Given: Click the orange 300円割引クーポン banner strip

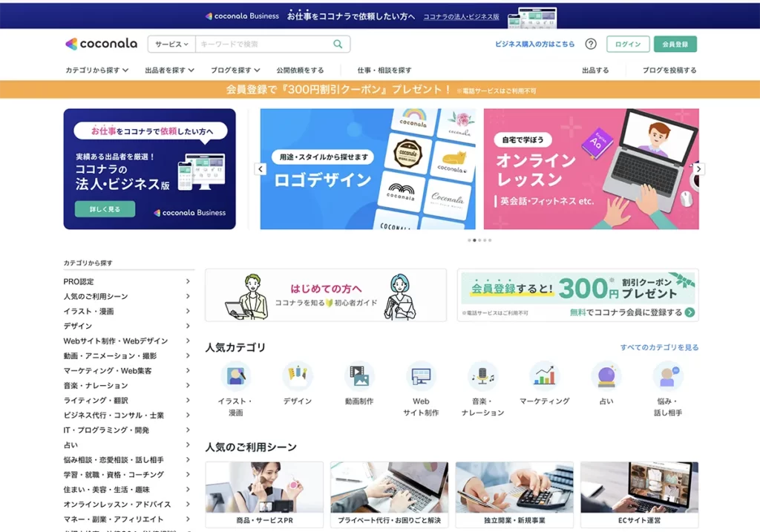Looking at the screenshot, I should pyautogui.click(x=380, y=90).
